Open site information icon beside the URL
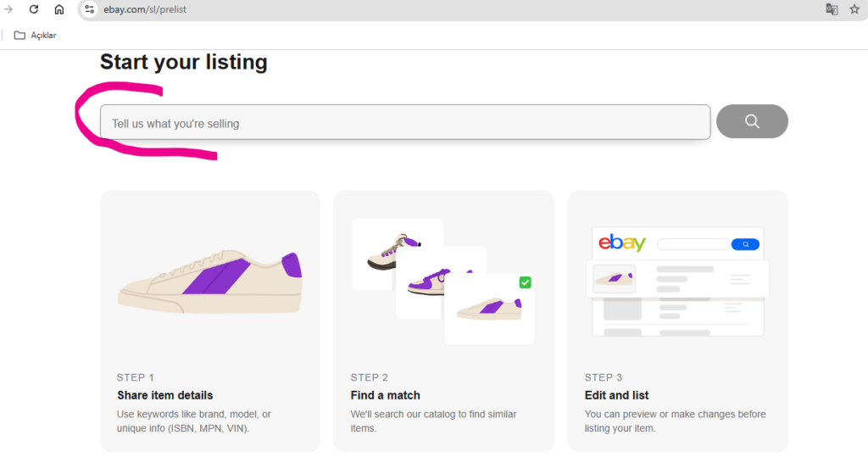 [89, 9]
